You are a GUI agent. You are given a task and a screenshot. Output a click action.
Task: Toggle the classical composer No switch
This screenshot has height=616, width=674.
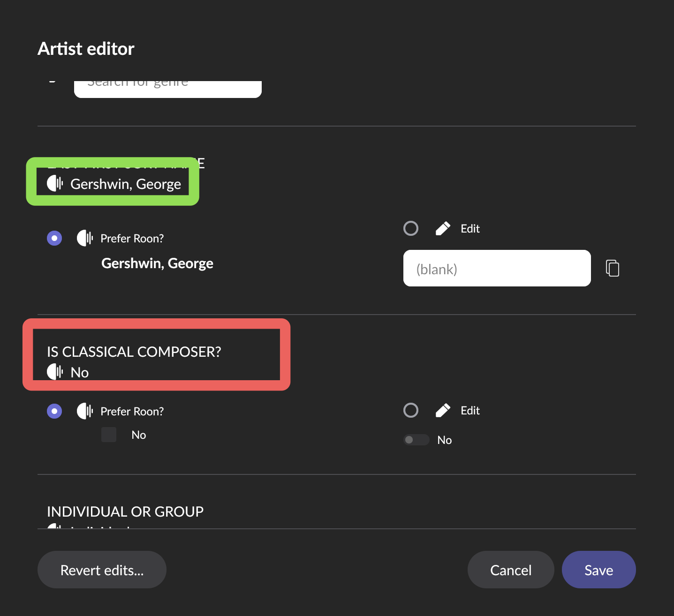pyautogui.click(x=417, y=440)
